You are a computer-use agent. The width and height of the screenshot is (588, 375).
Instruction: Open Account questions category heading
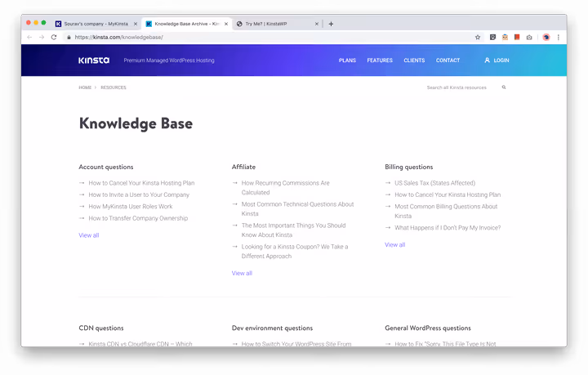[105, 167]
